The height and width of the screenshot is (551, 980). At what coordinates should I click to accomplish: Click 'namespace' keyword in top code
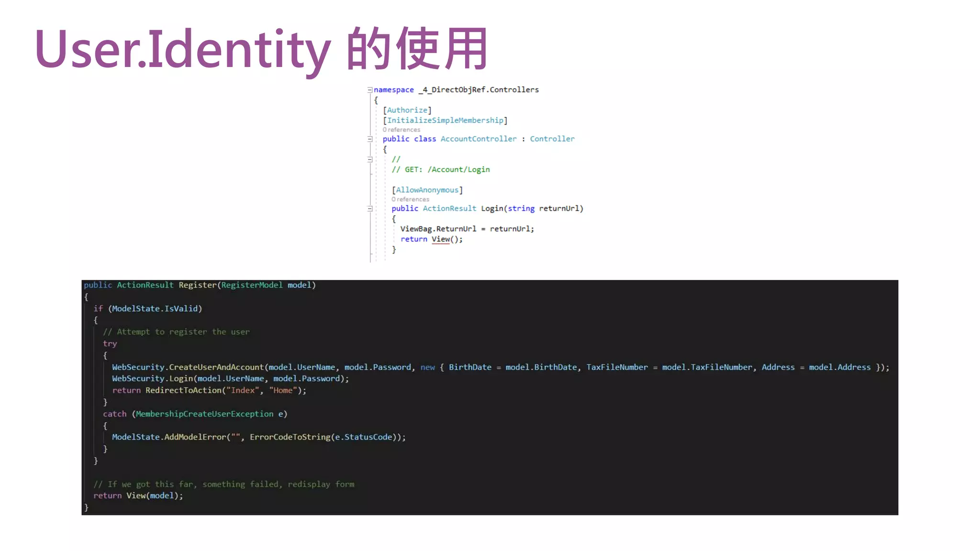tap(394, 90)
